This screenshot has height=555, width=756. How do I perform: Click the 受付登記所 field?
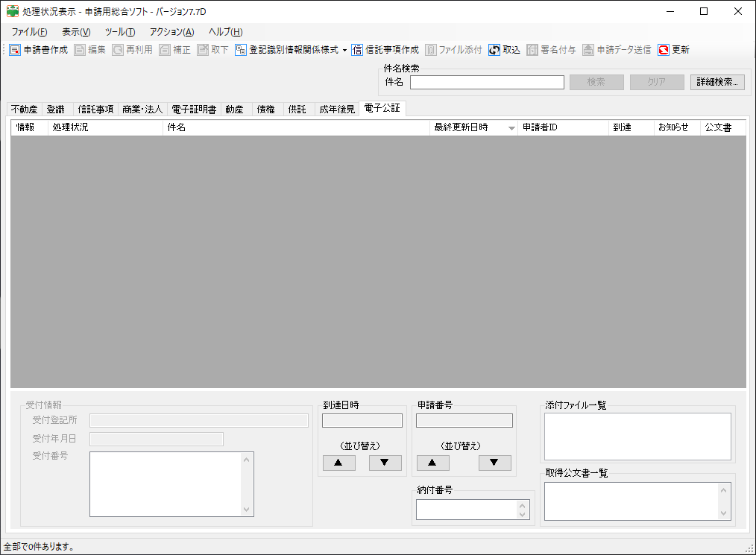198,421
